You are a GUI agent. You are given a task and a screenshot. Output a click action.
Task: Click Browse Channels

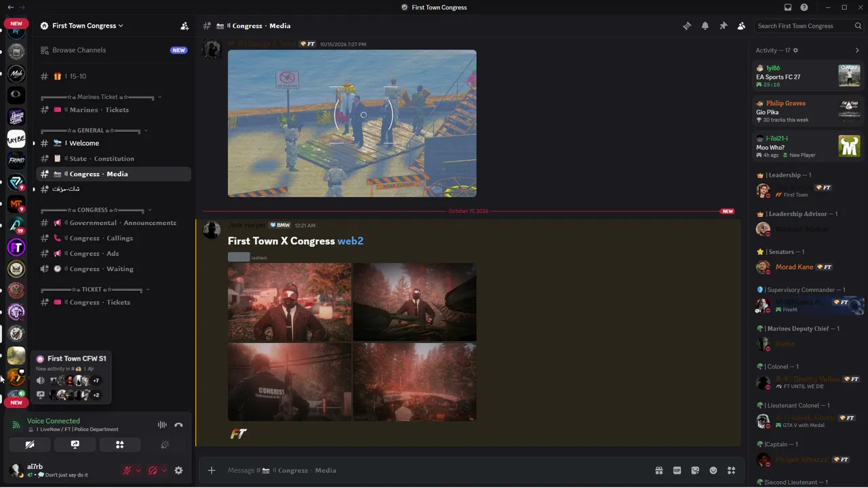point(113,50)
